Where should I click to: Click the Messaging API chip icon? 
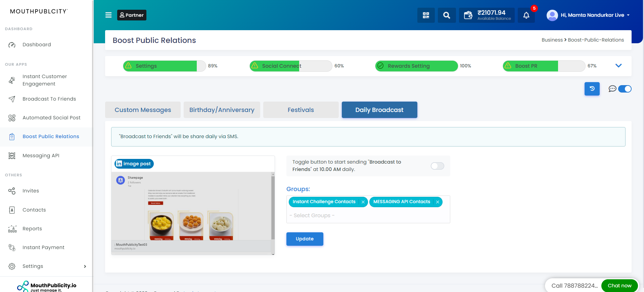pos(12,156)
